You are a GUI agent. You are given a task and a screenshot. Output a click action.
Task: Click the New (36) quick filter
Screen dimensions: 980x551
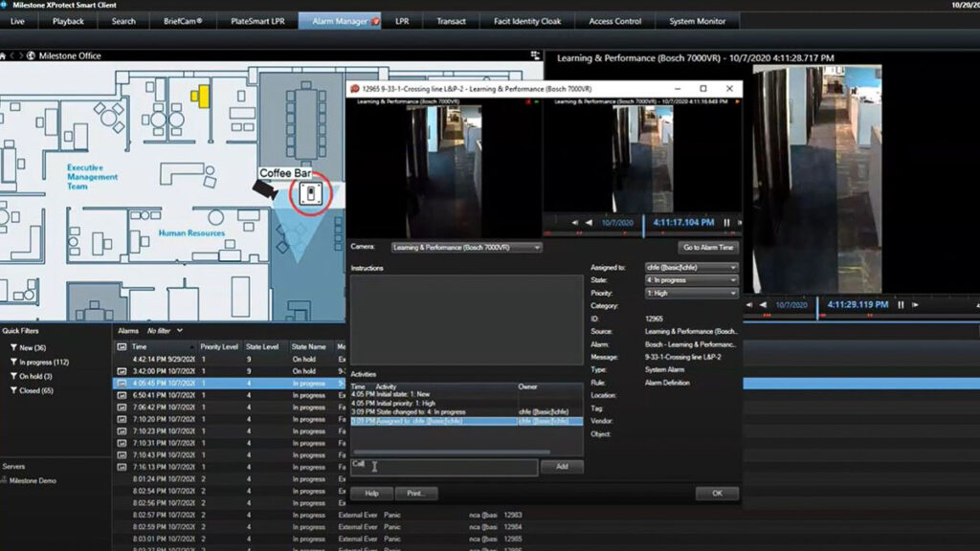pyautogui.click(x=33, y=347)
